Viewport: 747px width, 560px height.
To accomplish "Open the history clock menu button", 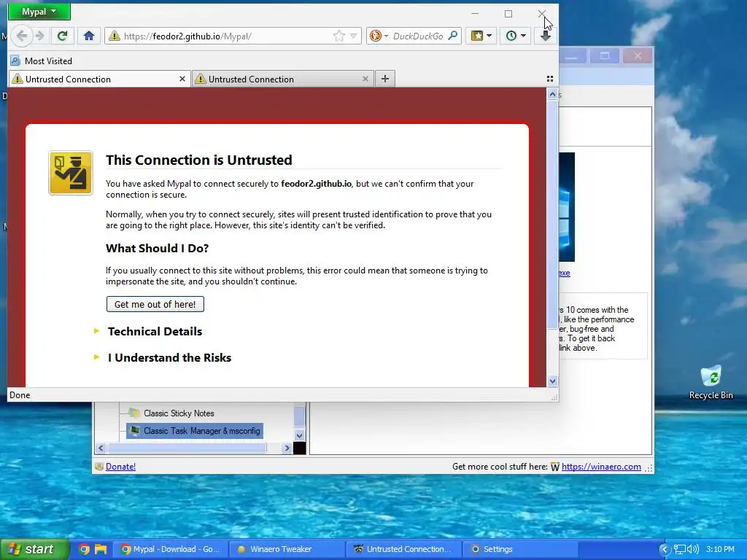I will point(516,36).
